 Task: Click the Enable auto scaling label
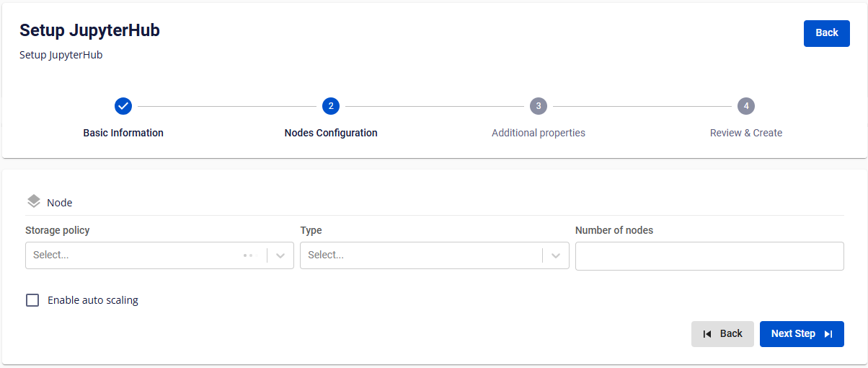pos(93,300)
